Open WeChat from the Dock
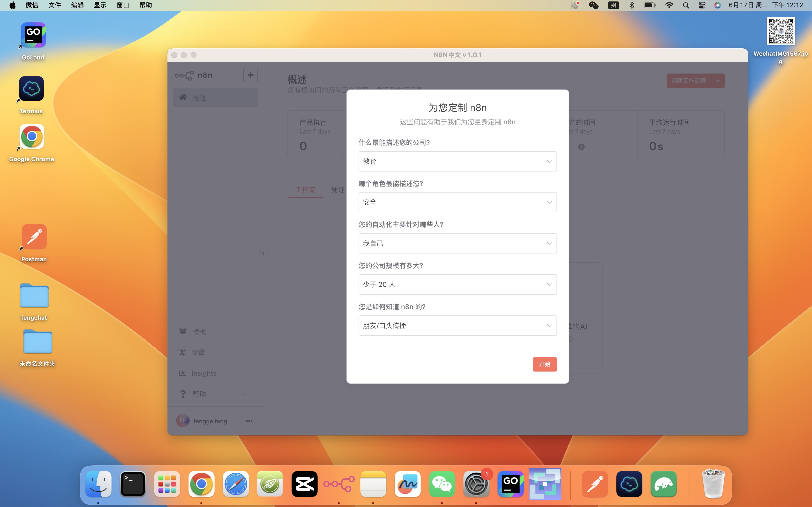 point(442,484)
